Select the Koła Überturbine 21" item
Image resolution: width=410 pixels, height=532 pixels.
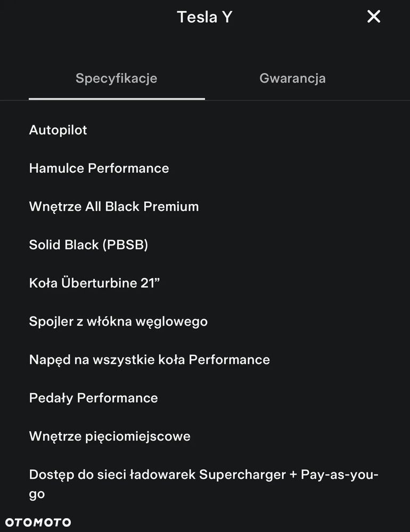pyautogui.click(x=94, y=283)
